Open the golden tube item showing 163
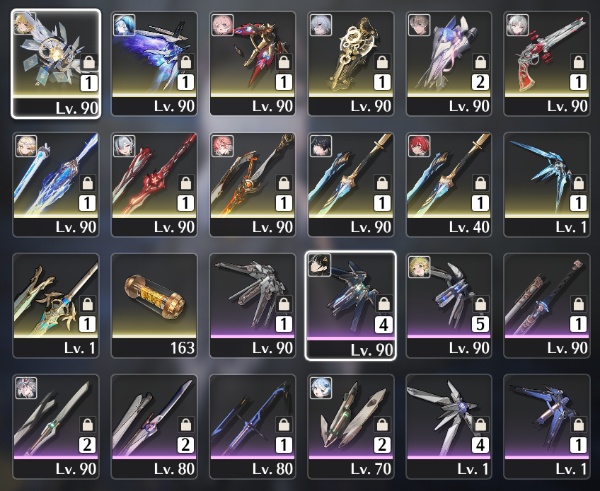Screen dimensions: 600x491 (154, 305)
